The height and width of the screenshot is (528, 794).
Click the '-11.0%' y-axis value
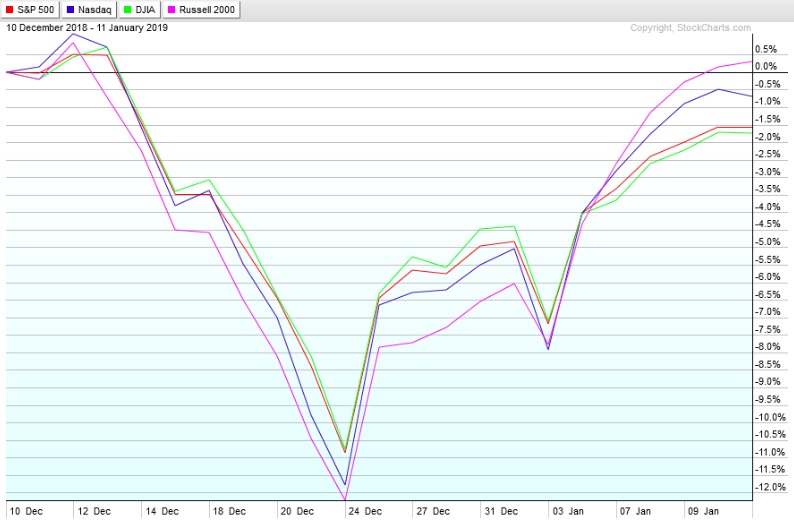coord(770,452)
